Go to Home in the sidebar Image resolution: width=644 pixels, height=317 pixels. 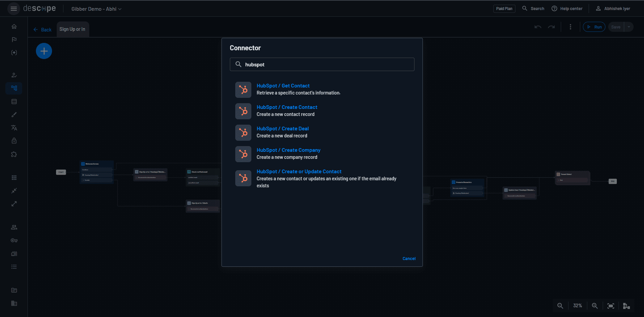14,26
